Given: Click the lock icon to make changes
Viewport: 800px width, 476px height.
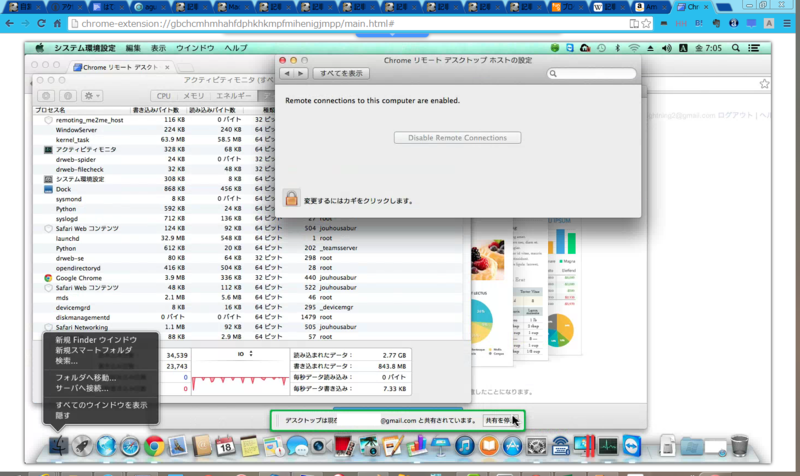Looking at the screenshot, I should [291, 198].
